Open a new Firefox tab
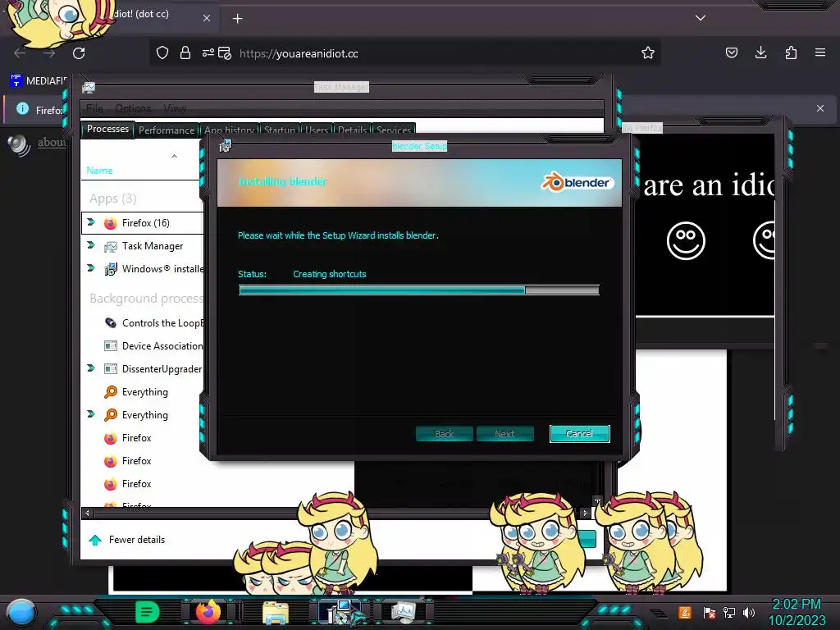This screenshot has height=630, width=840. [x=237, y=18]
